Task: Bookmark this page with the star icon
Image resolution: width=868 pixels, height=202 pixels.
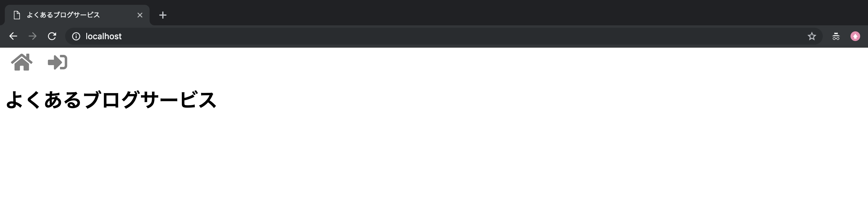Action: click(812, 36)
